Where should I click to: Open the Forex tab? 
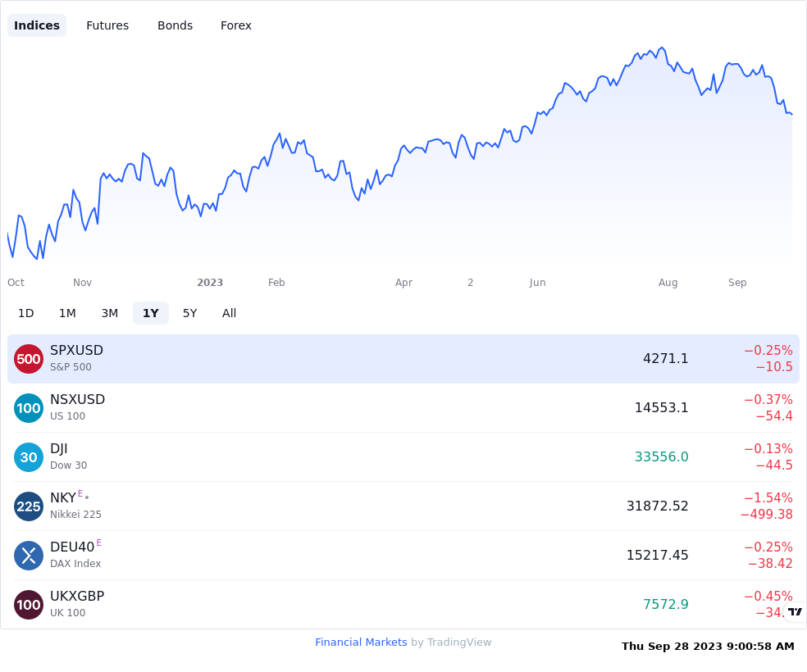coord(235,25)
